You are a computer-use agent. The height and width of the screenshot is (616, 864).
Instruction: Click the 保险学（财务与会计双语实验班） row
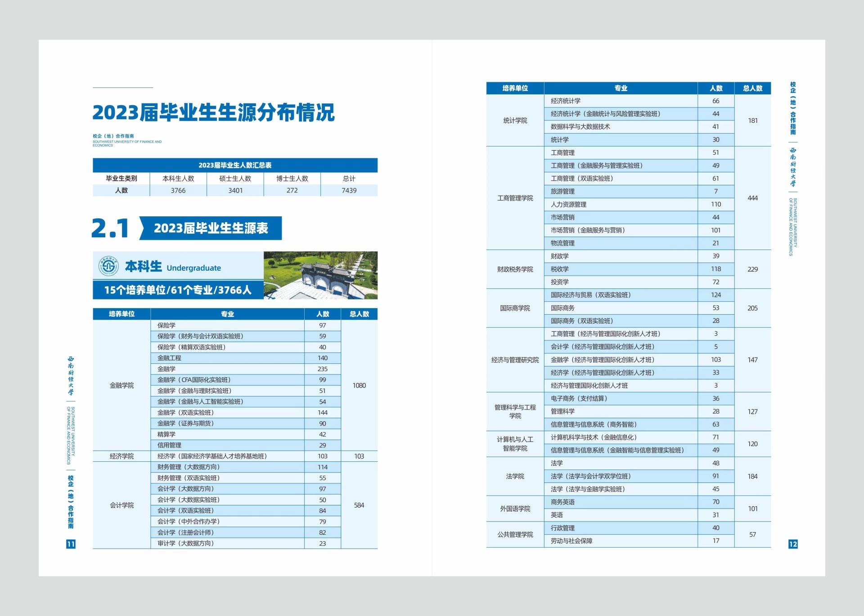246,336
